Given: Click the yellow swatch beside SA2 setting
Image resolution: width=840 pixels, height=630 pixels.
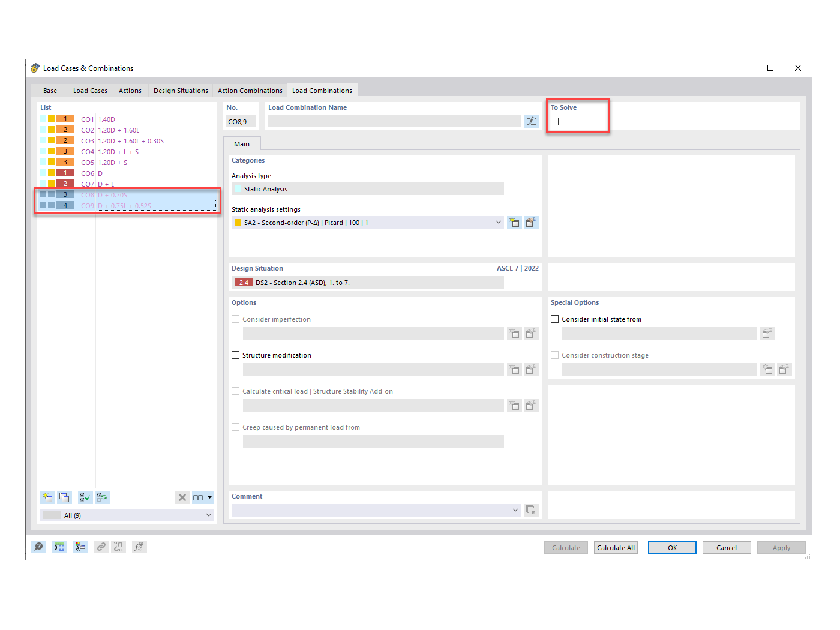Looking at the screenshot, I should click(x=238, y=223).
